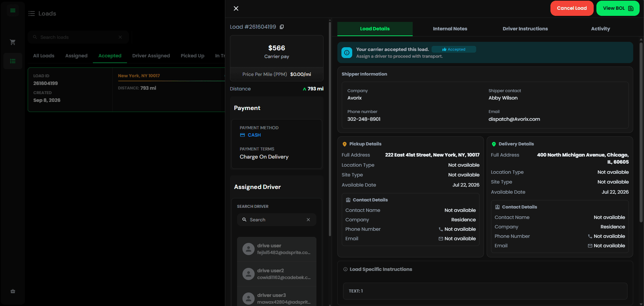Viewport: 644px width, 306px height.
Task: Clear the search loads field
Action: pyautogui.click(x=120, y=37)
